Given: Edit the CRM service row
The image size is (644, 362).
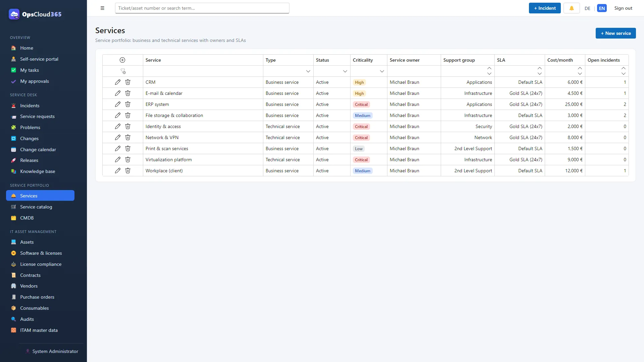Looking at the screenshot, I should pos(118,82).
